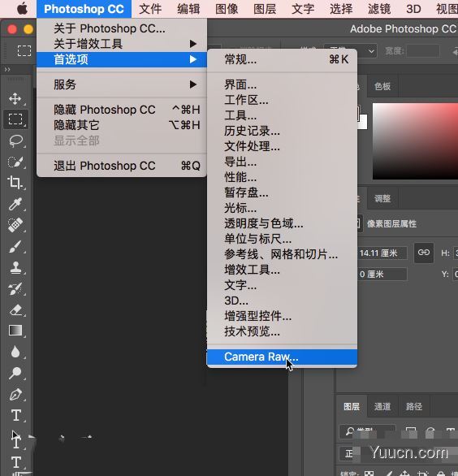The image size is (458, 476).
Task: Select the Horizontal Type tool
Action: pyautogui.click(x=15, y=415)
